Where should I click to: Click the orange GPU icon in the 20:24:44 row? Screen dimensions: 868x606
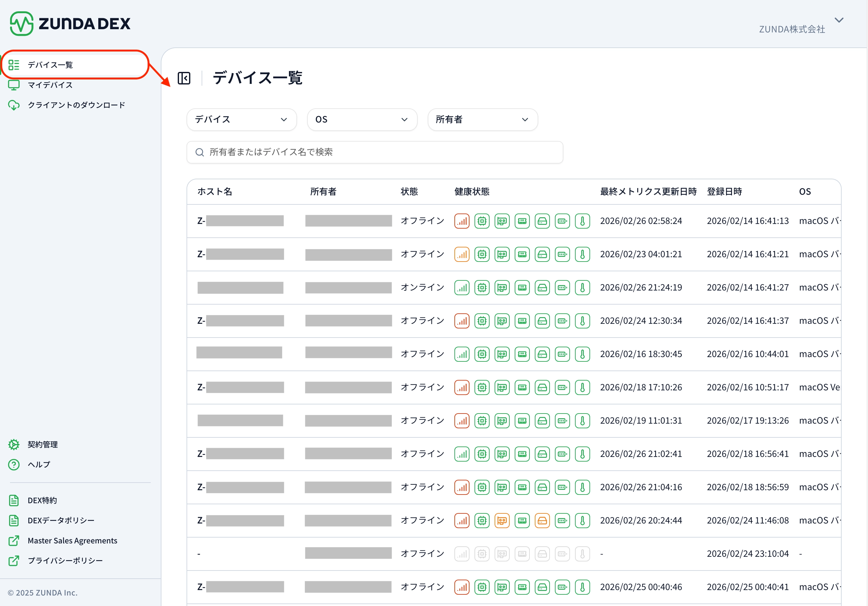(502, 521)
